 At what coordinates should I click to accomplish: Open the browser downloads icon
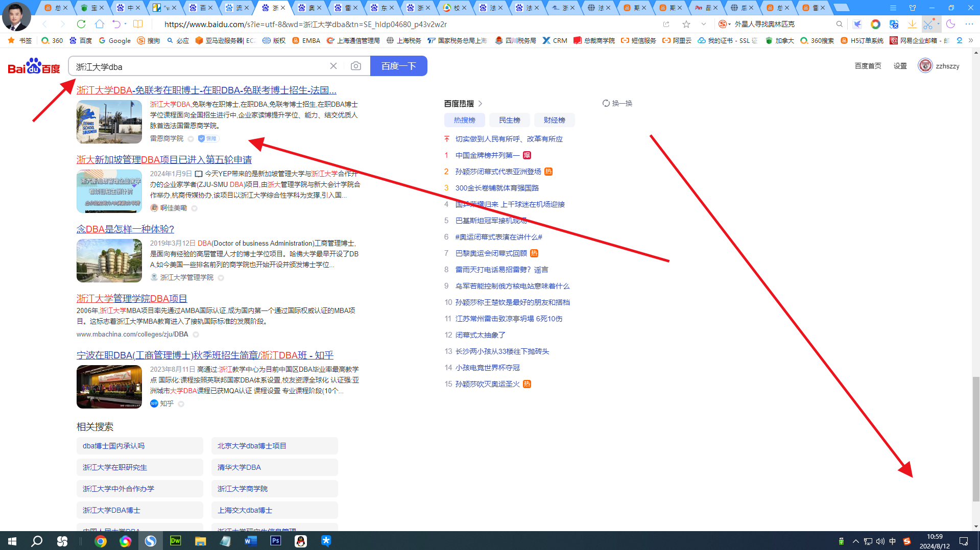[912, 24]
